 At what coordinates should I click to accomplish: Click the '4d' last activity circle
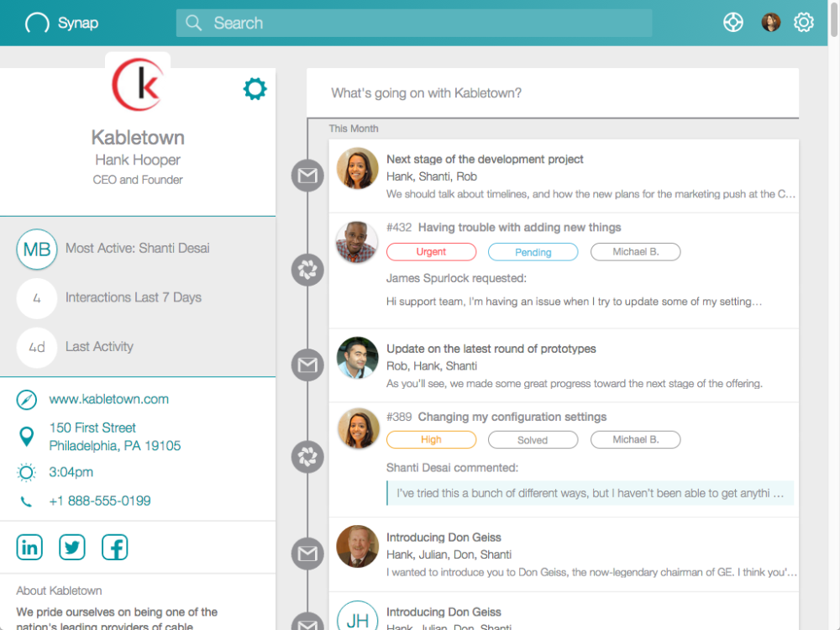tap(37, 348)
